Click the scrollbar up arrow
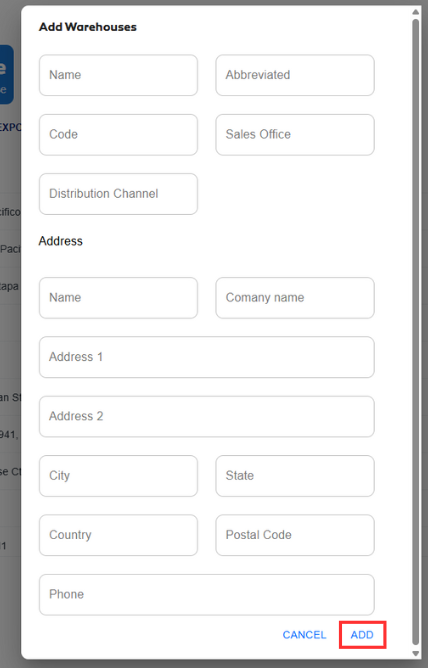The height and width of the screenshot is (668, 428). tap(416, 12)
